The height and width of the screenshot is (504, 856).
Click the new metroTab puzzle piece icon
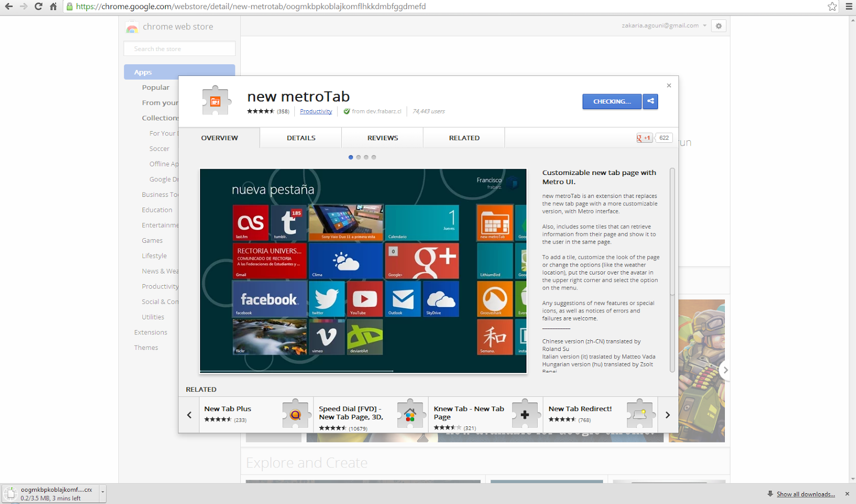point(216,100)
